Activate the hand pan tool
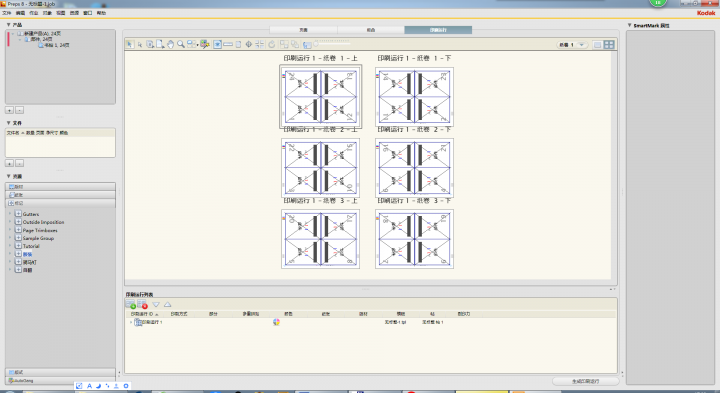The image size is (720, 393). (170, 45)
